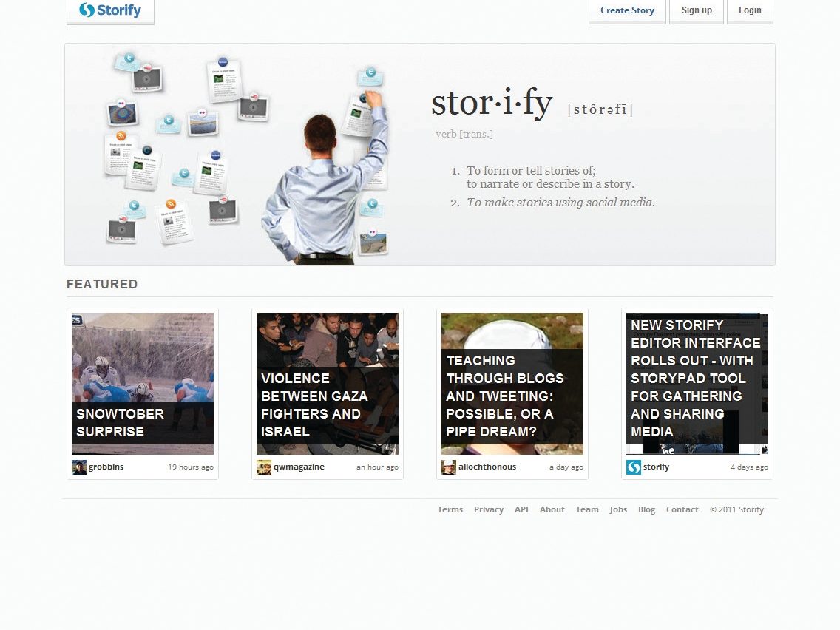Click the Storify logo at top
840x630 pixels.
110,10
